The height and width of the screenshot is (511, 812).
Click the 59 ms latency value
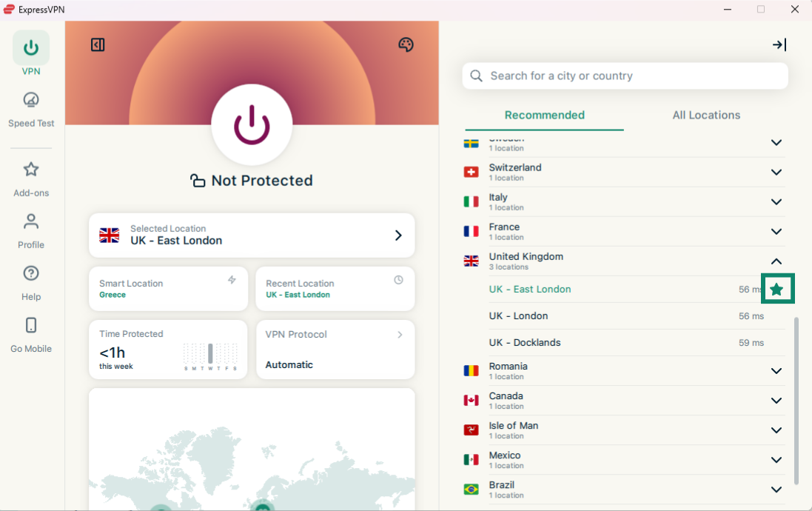tap(751, 343)
